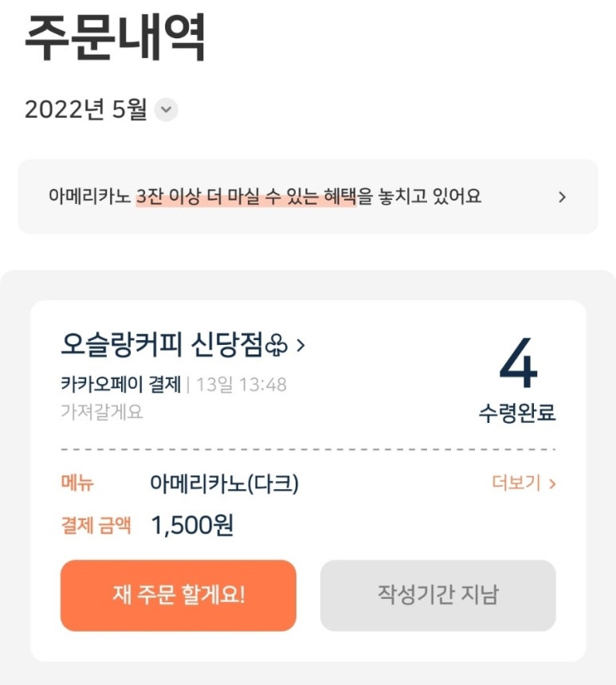The image size is (616, 685).
Task: Open the 아메리카노 3잔 benefit banner text
Action: click(x=265, y=197)
